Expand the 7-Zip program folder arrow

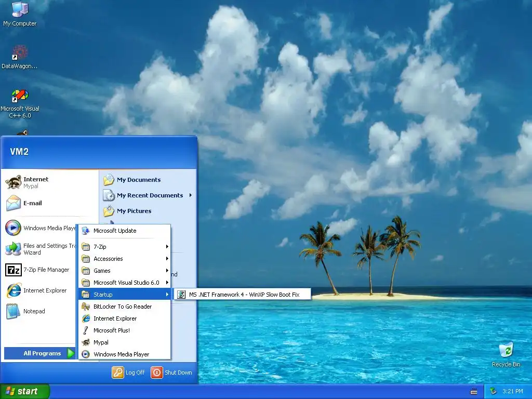coord(167,247)
